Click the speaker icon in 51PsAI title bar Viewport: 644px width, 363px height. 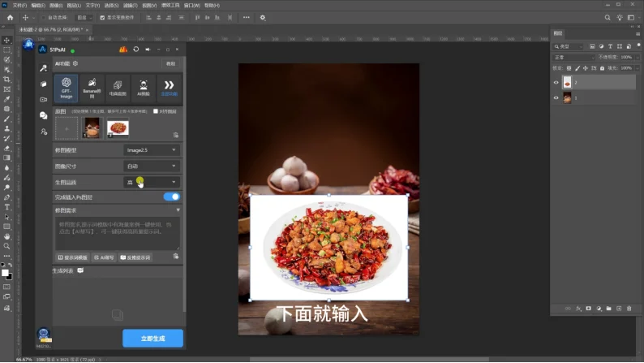[148, 50]
